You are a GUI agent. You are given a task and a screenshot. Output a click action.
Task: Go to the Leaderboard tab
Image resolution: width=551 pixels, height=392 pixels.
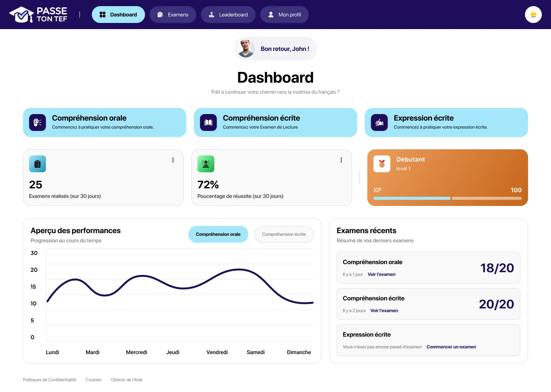pyautogui.click(x=228, y=15)
